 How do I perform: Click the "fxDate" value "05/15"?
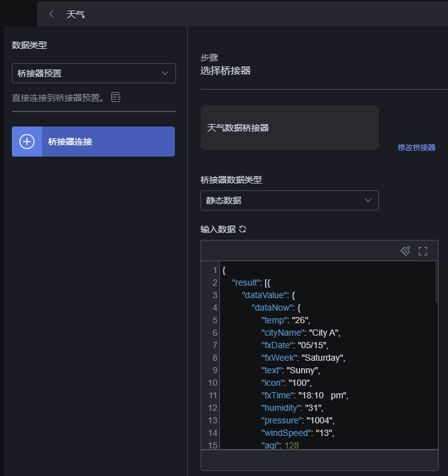(311, 345)
